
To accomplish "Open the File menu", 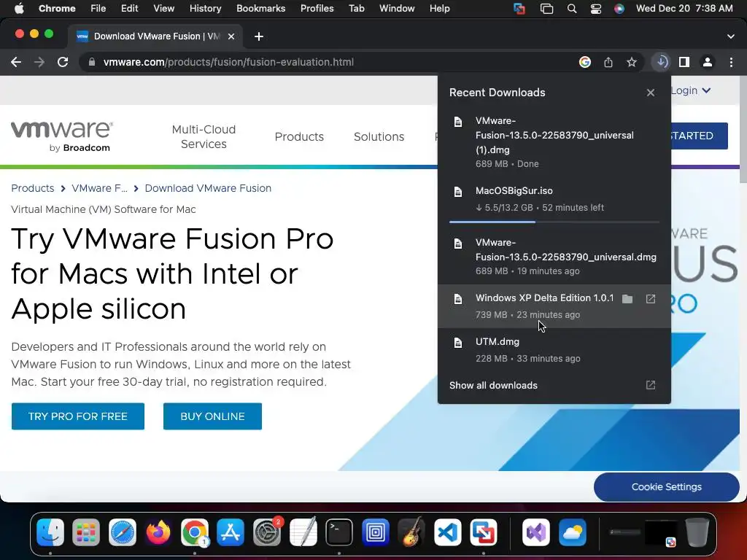I will (x=98, y=9).
